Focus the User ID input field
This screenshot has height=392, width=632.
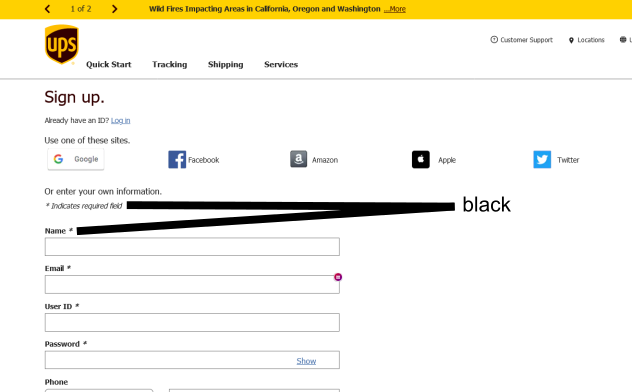tap(192, 322)
